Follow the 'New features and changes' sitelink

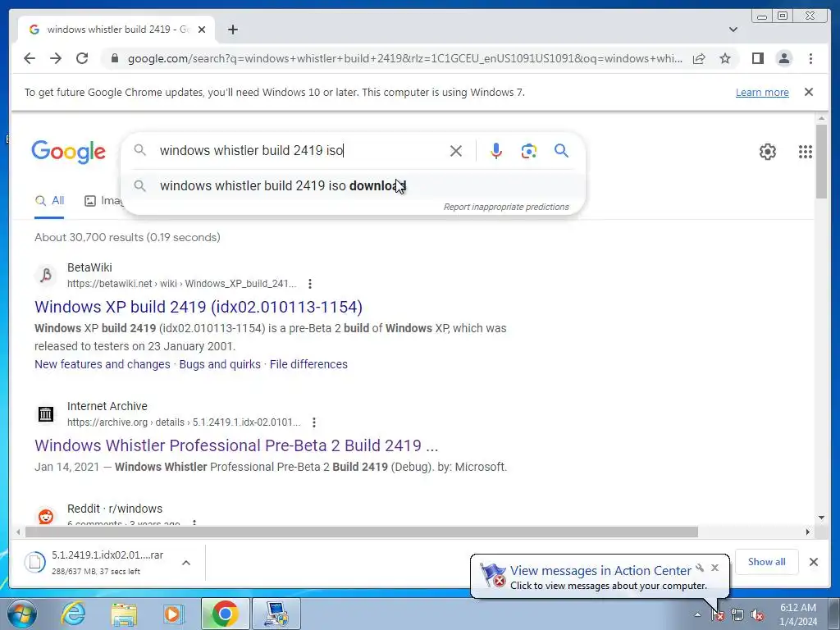point(103,364)
